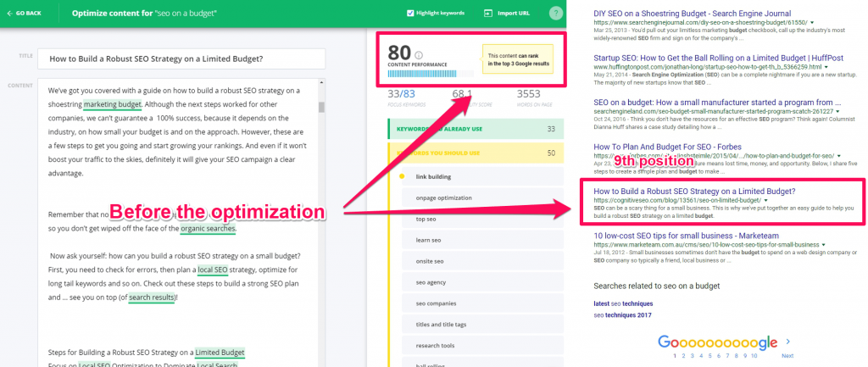This screenshot has height=367, width=868.
Task: Open dropdown arrow after searchenginejournal URL
Action: [811, 23]
